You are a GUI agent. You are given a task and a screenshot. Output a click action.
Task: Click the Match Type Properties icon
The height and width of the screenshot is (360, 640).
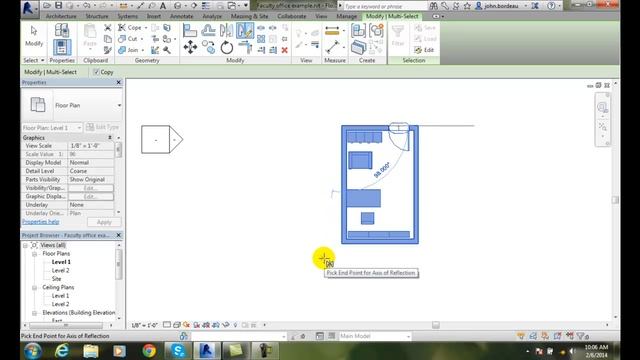tap(107, 50)
